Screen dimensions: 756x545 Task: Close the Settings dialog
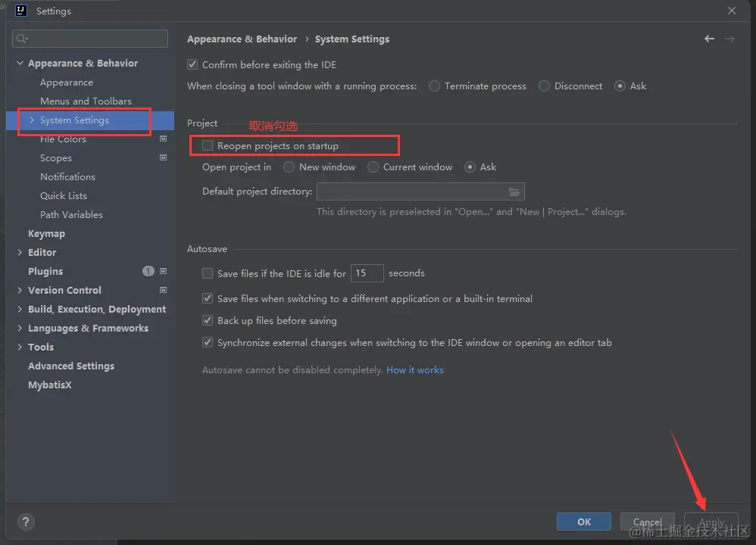[x=732, y=11]
